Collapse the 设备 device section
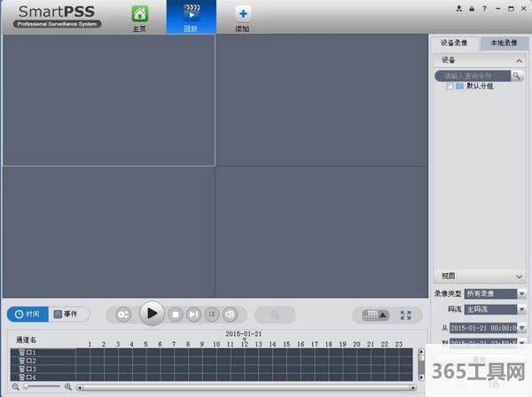This screenshot has width=532, height=397. pyautogui.click(x=519, y=60)
